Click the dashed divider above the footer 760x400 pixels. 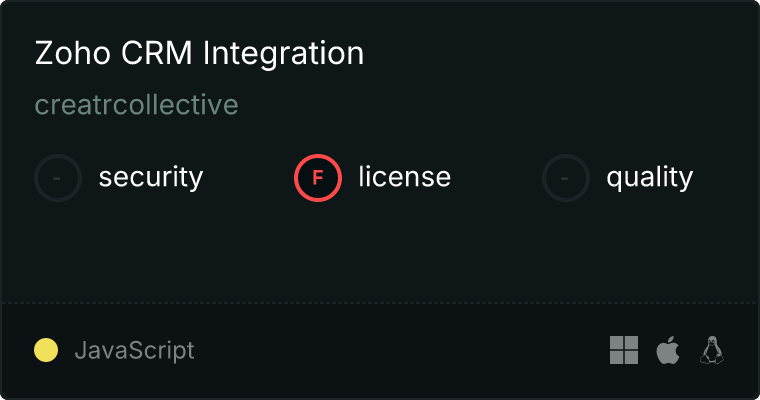point(380,302)
